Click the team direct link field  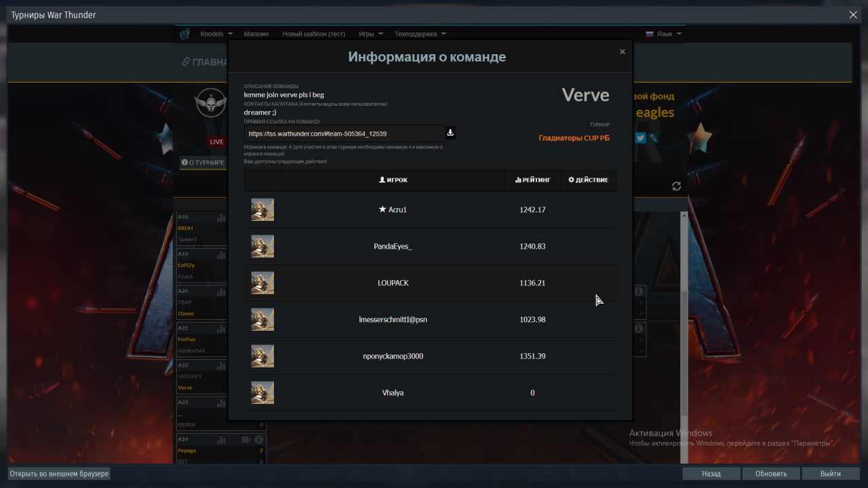tap(344, 134)
